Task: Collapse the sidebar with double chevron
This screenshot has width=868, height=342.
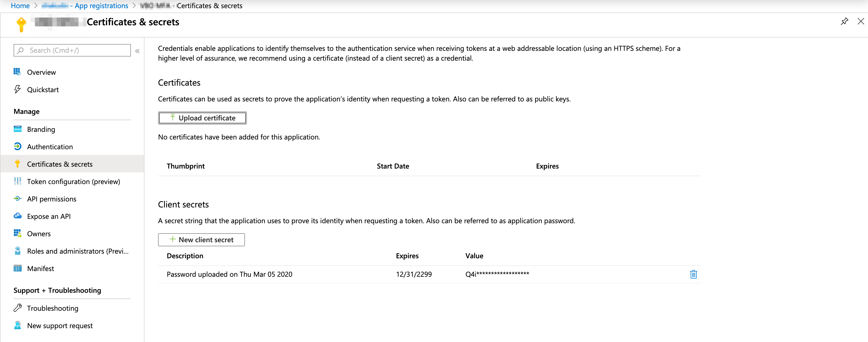Action: (x=137, y=51)
